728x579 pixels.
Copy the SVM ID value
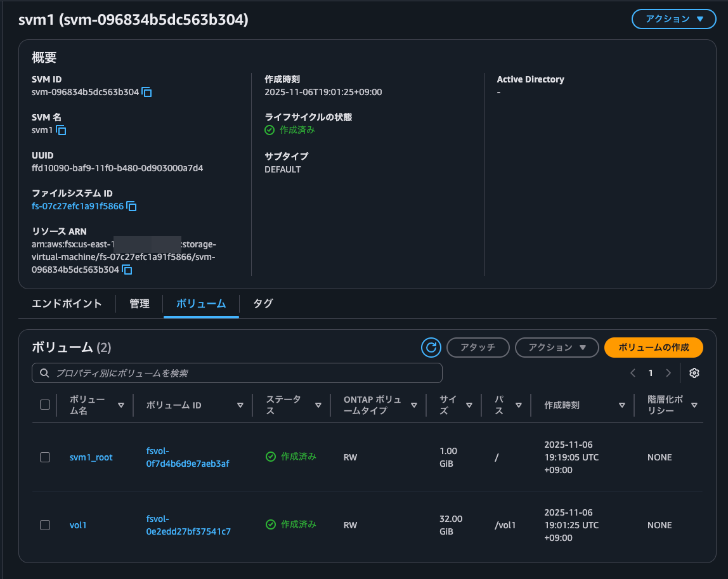[x=146, y=92]
